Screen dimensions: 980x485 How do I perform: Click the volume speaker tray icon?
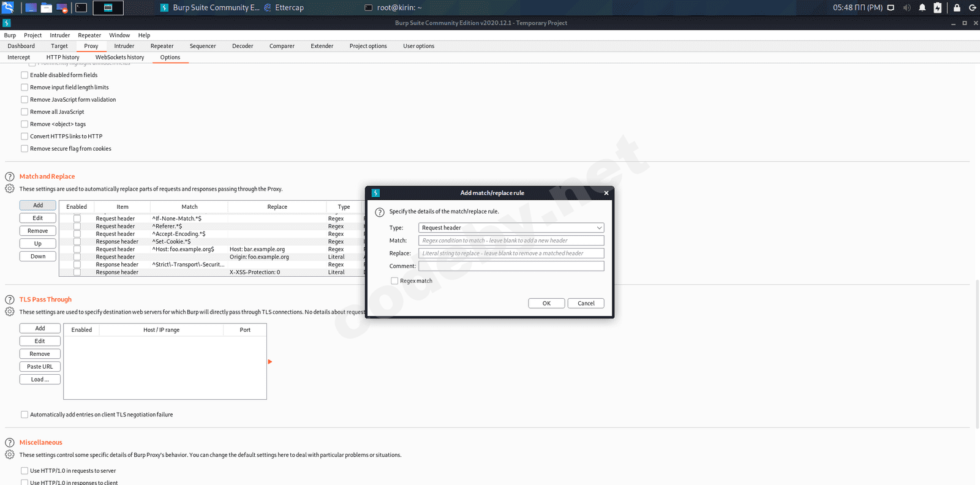[x=907, y=7]
